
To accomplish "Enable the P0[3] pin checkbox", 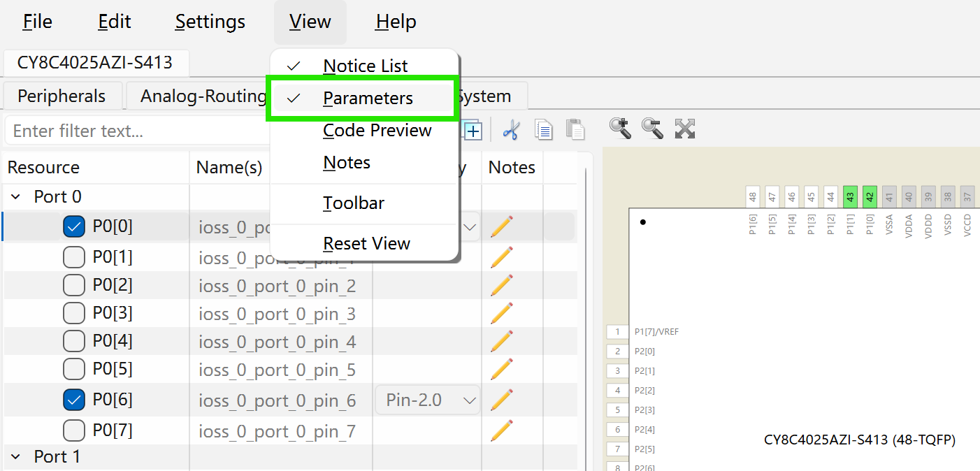I will tap(74, 313).
